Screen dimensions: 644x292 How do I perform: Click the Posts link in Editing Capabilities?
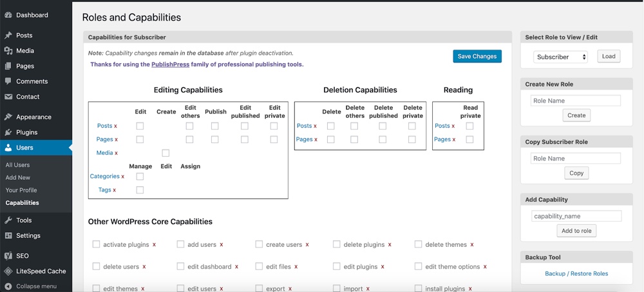104,126
